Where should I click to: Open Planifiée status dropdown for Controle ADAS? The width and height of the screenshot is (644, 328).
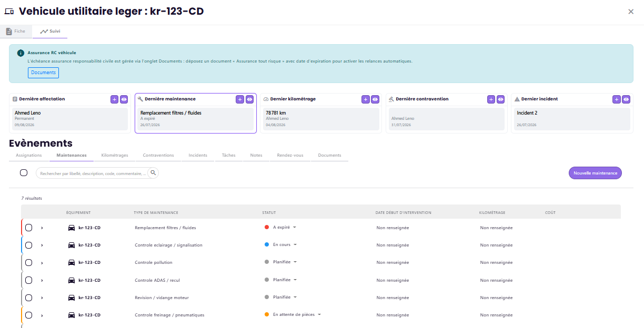(x=281, y=280)
